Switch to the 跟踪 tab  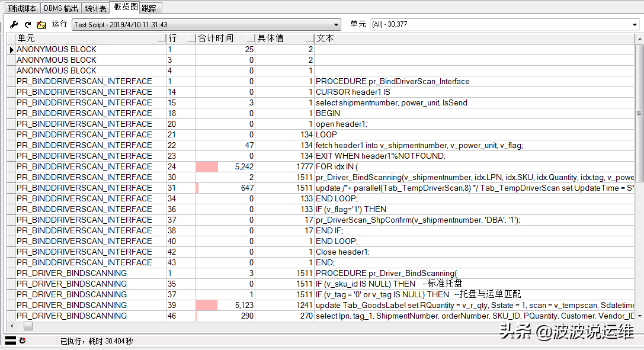click(150, 8)
